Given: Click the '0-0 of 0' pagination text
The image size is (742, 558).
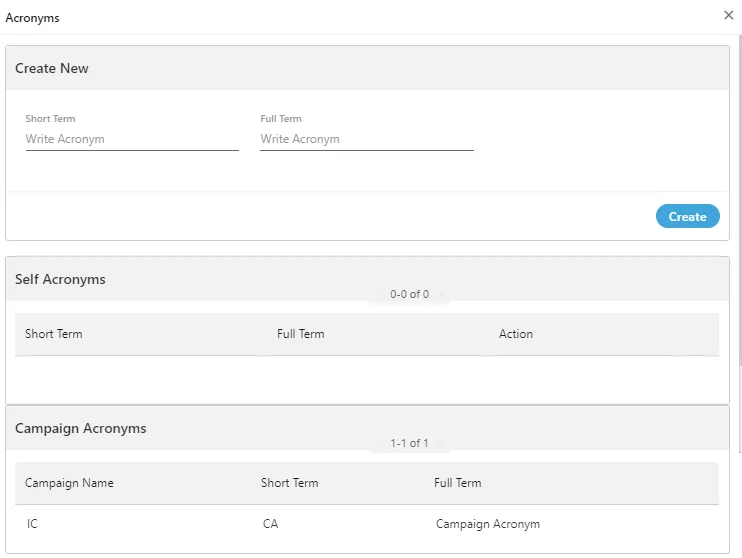Looking at the screenshot, I should tap(409, 294).
